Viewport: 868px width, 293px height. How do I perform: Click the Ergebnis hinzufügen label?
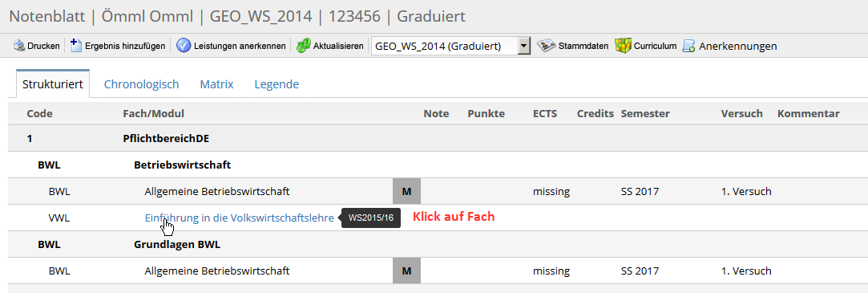[x=124, y=46]
